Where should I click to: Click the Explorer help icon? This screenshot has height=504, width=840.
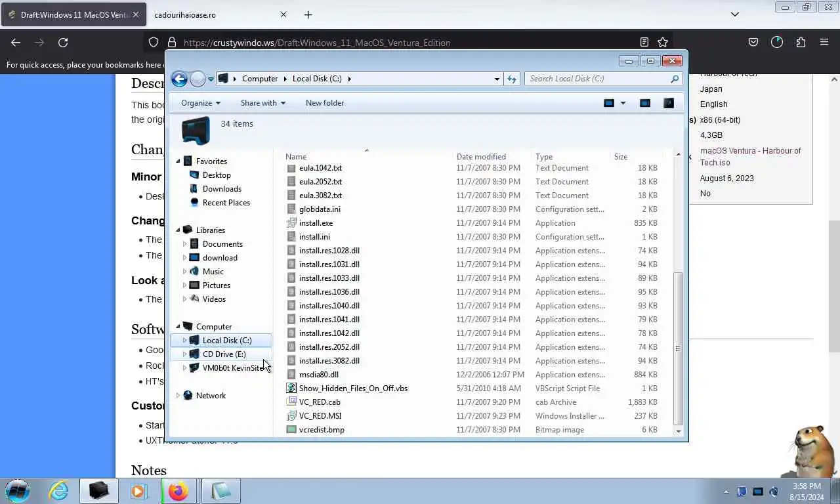point(669,103)
